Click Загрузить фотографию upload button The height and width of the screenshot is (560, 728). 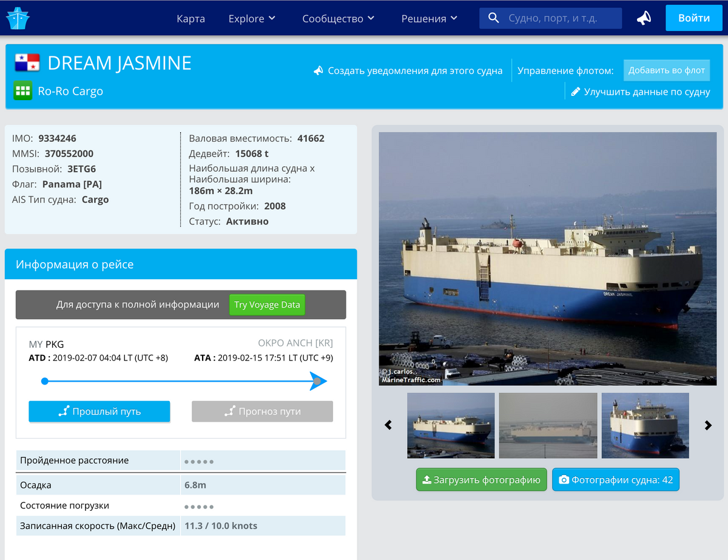point(481,479)
